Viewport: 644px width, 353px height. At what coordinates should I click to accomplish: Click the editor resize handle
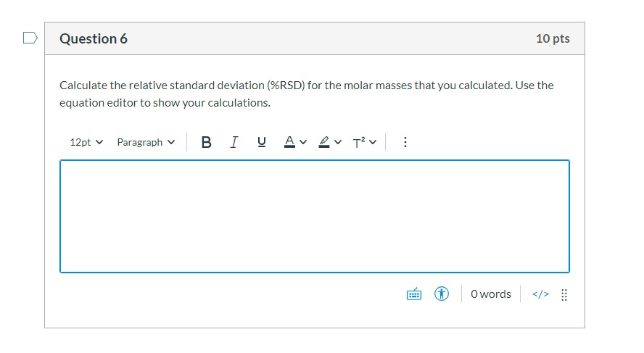(564, 295)
